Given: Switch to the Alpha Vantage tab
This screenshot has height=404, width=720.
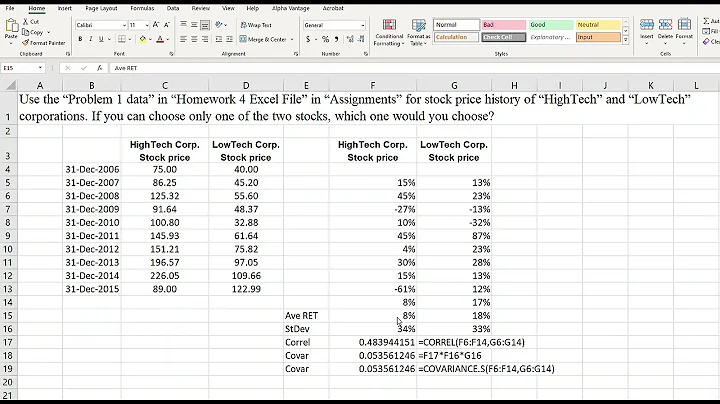Looking at the screenshot, I should pos(291,8).
